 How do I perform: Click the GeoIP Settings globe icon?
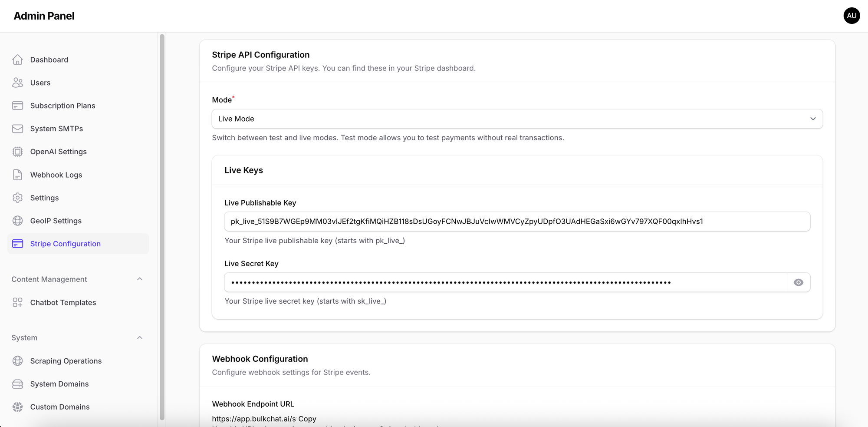point(17,221)
